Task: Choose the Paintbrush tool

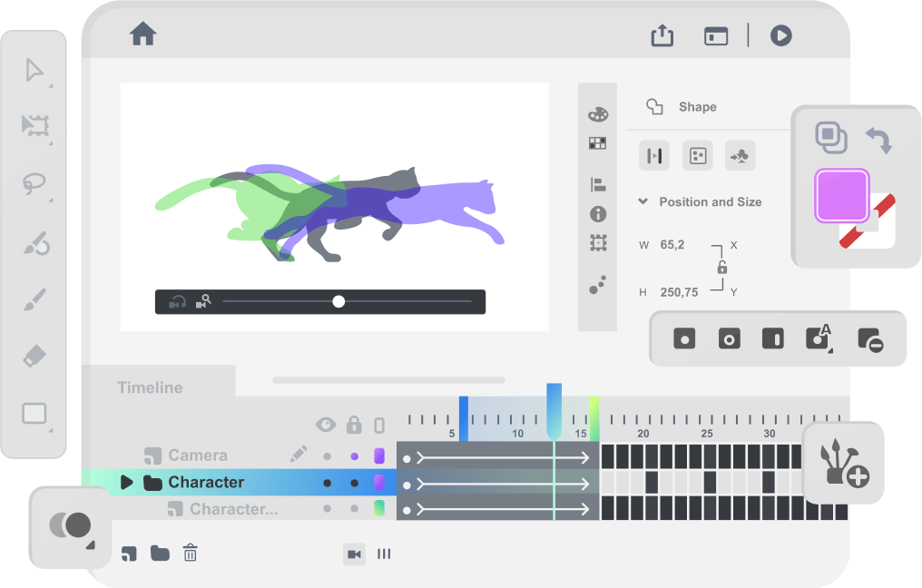Action: 34,299
